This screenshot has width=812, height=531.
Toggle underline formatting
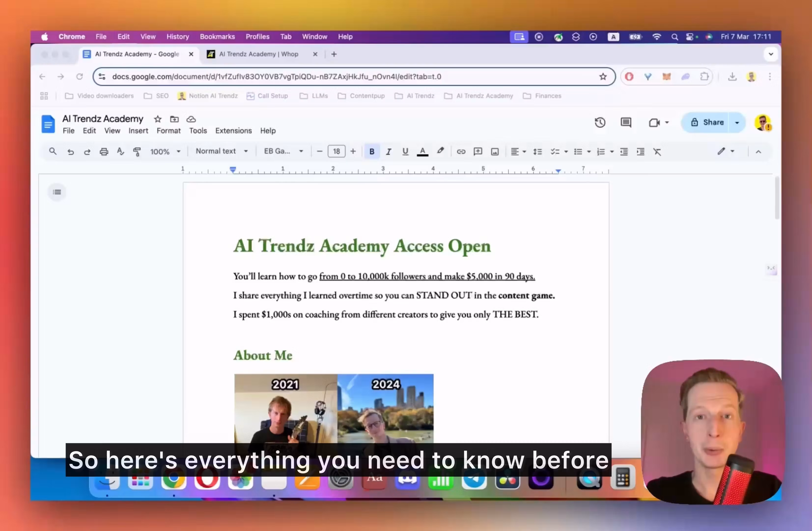tap(405, 151)
